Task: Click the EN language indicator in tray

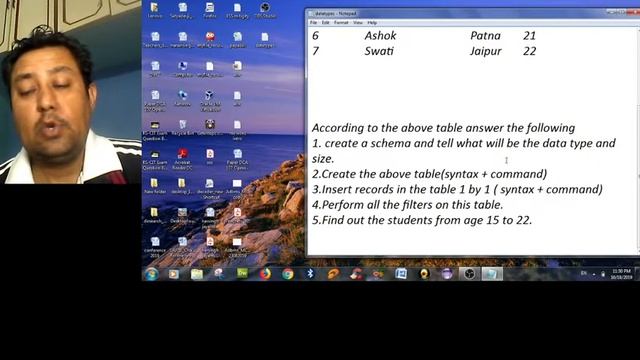Action: coord(584,273)
